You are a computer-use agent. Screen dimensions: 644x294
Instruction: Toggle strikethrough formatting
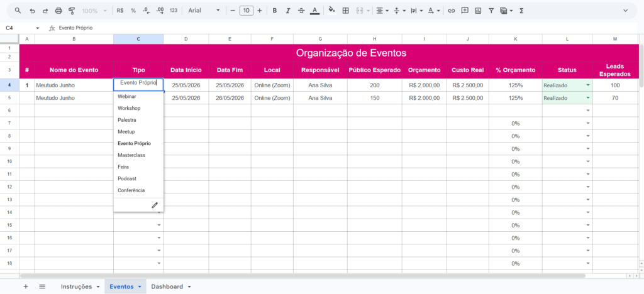(x=301, y=11)
